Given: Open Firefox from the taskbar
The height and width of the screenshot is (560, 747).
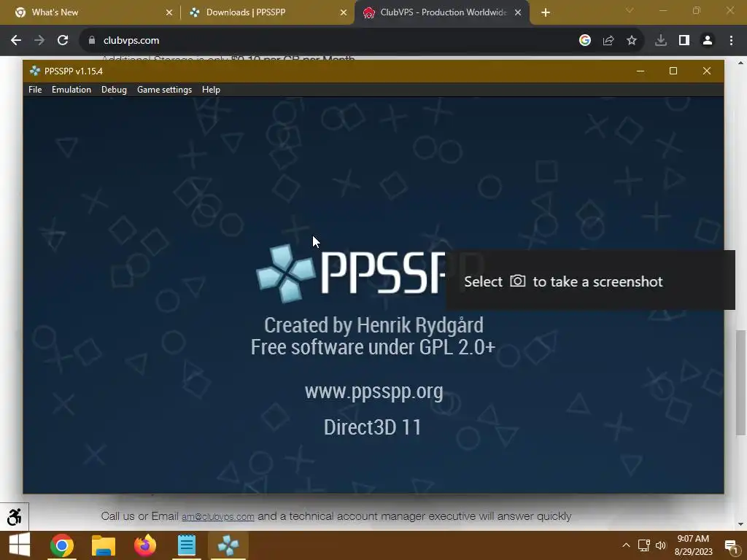Looking at the screenshot, I should click(145, 545).
